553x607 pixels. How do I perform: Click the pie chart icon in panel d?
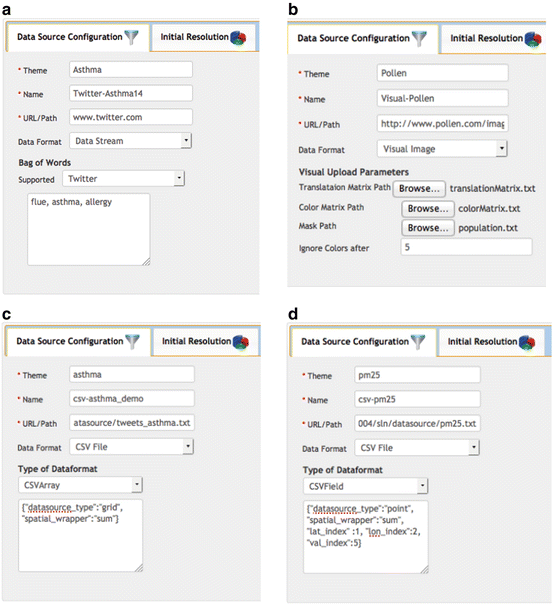pos(527,342)
